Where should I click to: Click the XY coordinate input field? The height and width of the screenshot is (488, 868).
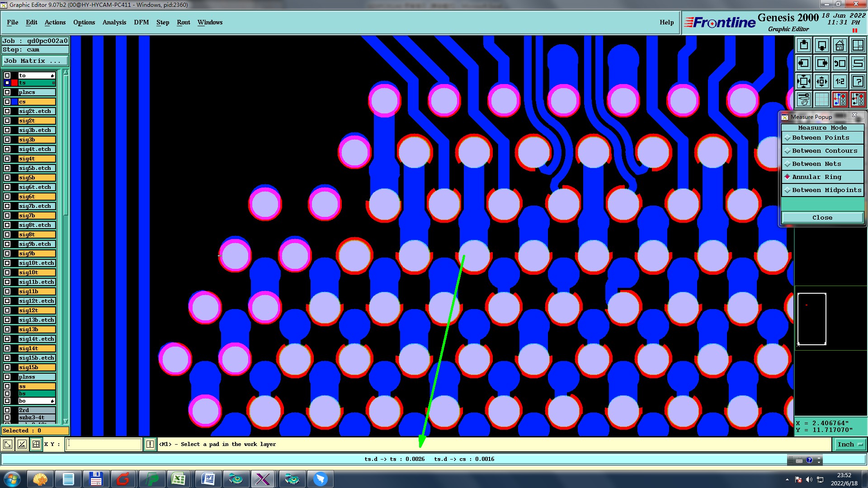[x=104, y=444]
